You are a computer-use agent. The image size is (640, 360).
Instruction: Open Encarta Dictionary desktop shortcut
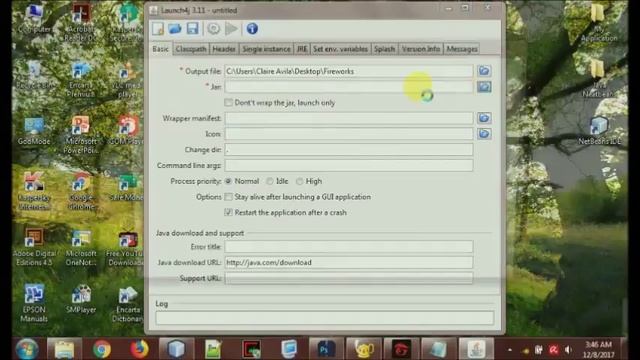tap(128, 304)
